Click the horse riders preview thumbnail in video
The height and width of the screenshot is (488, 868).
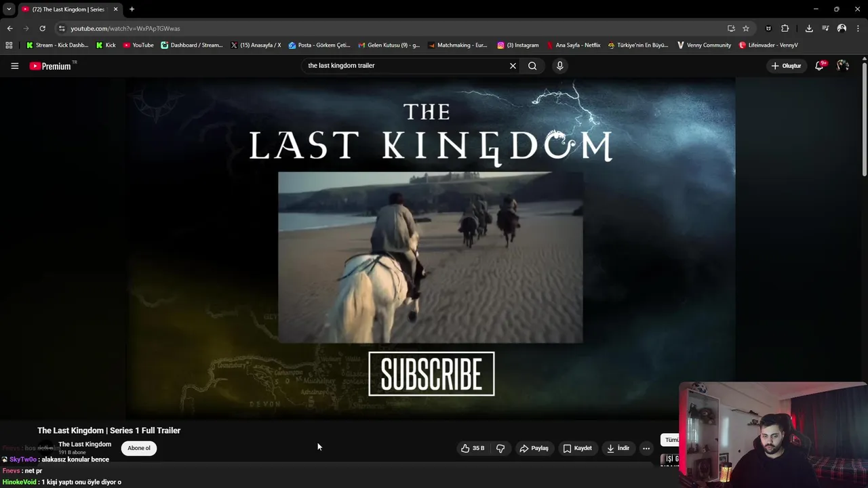[x=430, y=258]
